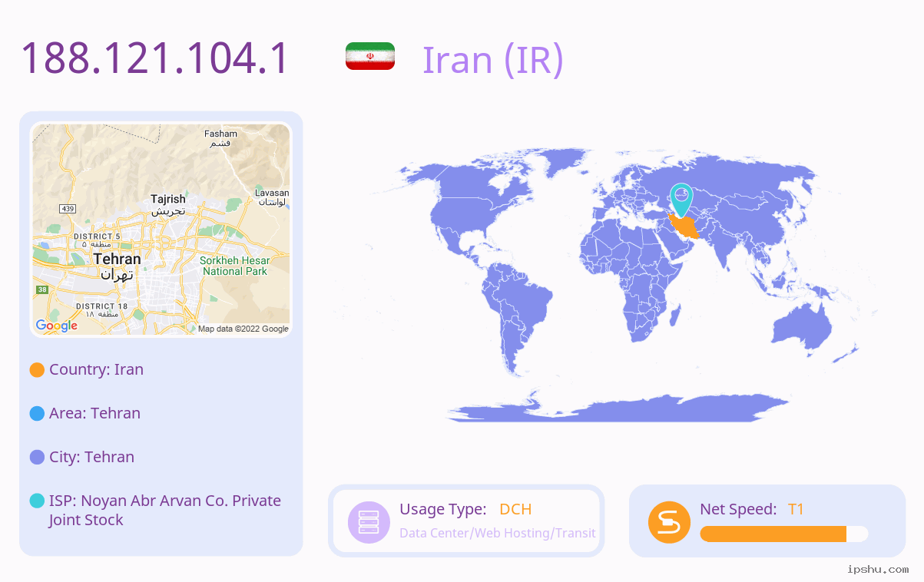Click ISP: Noyan Abr Arvan Co. text

[x=165, y=510]
